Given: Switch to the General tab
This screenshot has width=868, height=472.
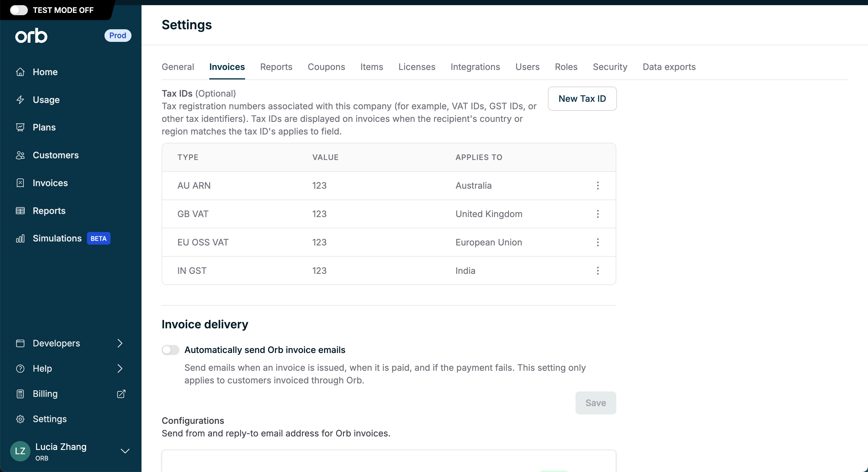Looking at the screenshot, I should (178, 67).
